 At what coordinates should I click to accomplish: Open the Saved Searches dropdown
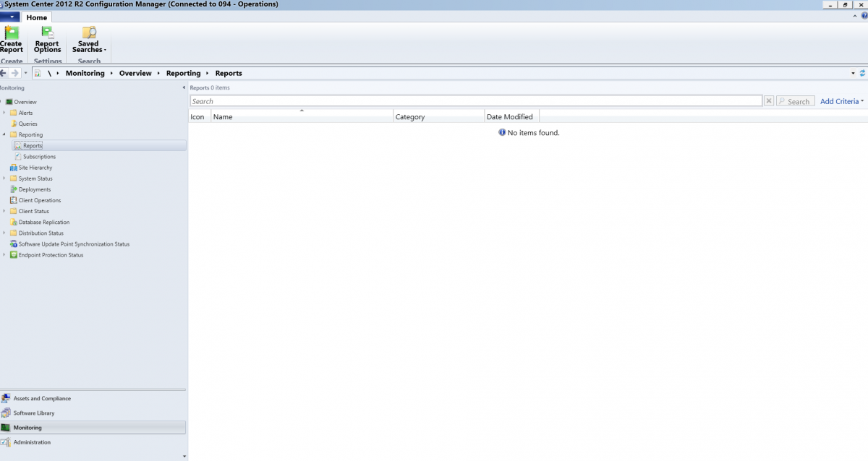[x=89, y=40]
